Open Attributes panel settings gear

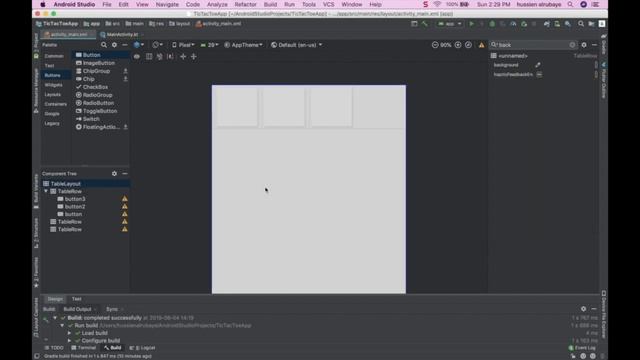click(584, 45)
